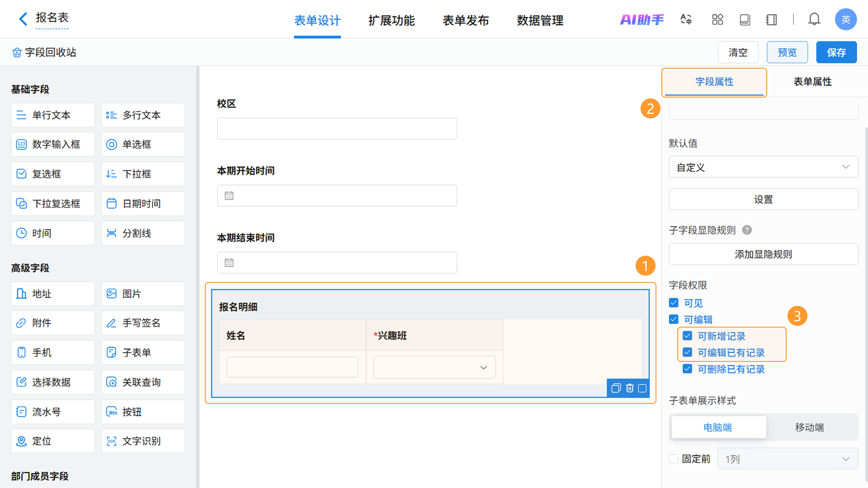Switch to 数据管理 tab
The width and height of the screenshot is (868, 488).
(540, 21)
